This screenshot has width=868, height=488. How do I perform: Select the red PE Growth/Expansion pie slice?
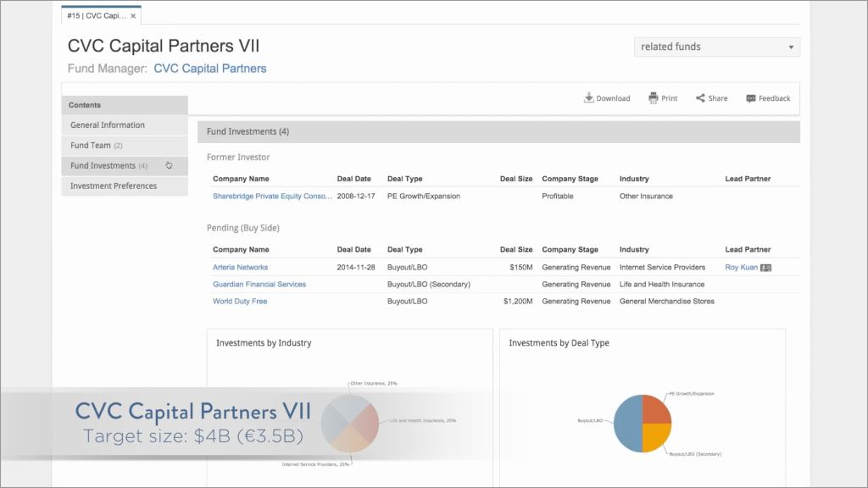coord(656,409)
